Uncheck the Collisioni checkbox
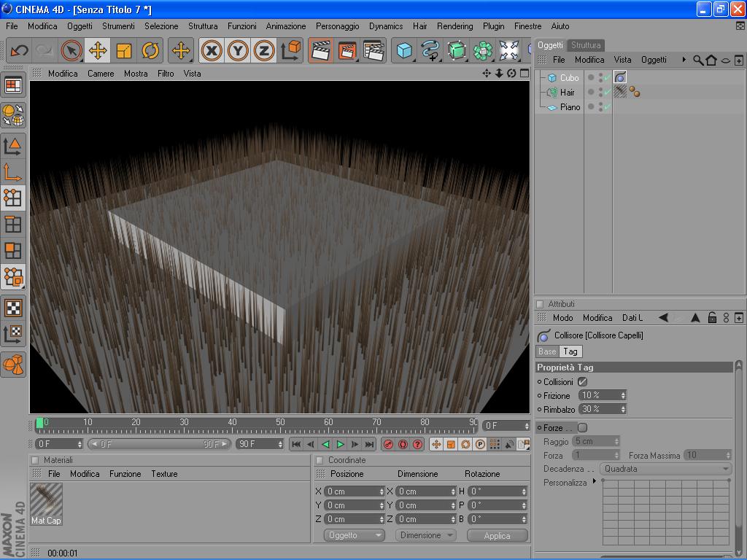Screen dimensions: 747x560 click(583, 381)
